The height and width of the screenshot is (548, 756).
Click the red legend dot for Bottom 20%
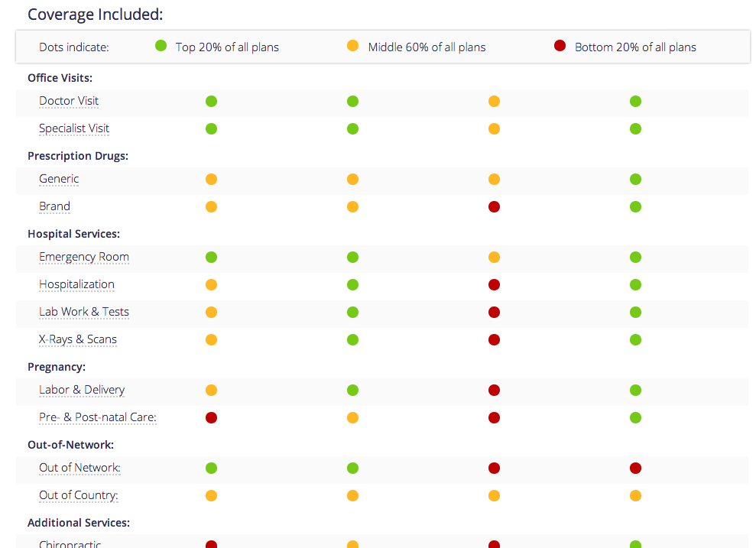point(560,46)
